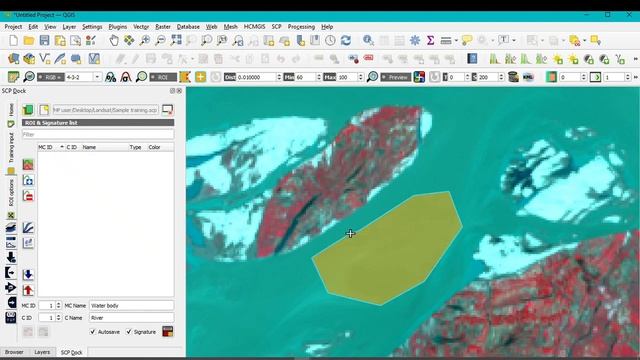Switch to the Browser tab
Viewport: 640px width, 360px height.
coord(14,352)
